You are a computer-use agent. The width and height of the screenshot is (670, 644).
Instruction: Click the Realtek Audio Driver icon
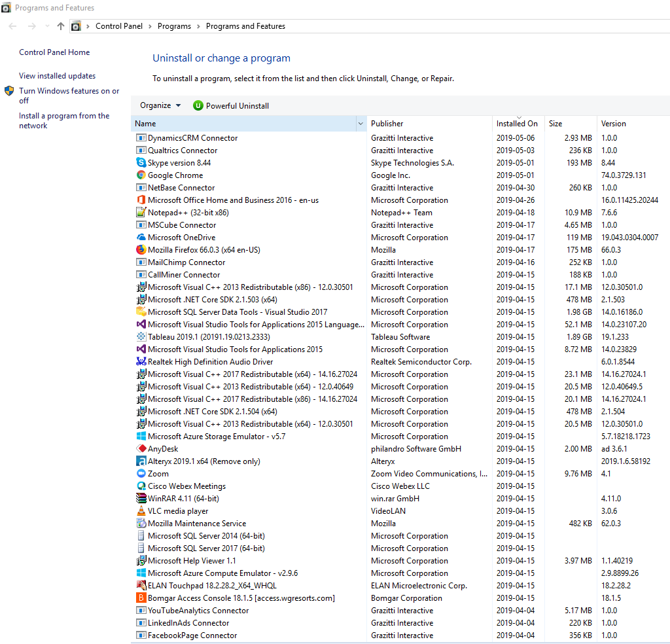point(141,361)
